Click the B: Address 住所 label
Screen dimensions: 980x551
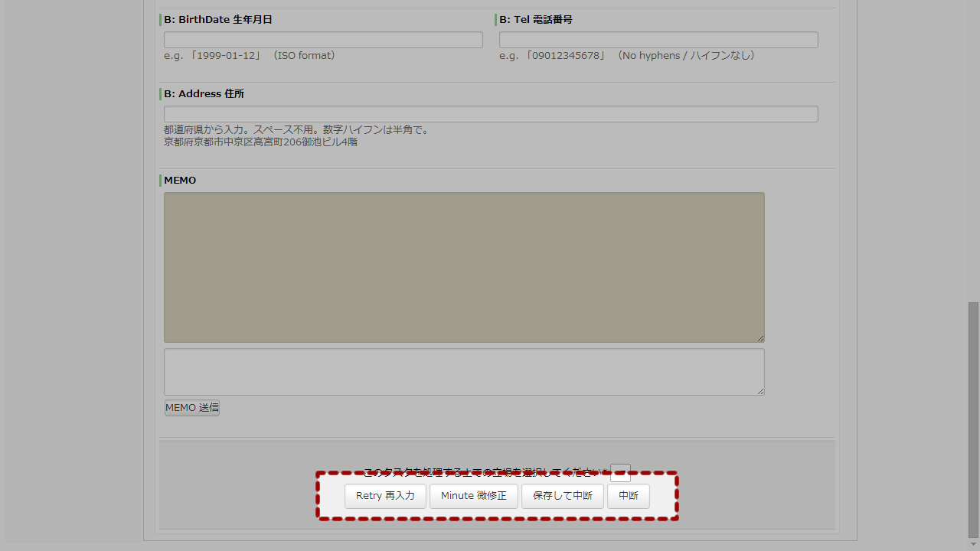tap(204, 93)
